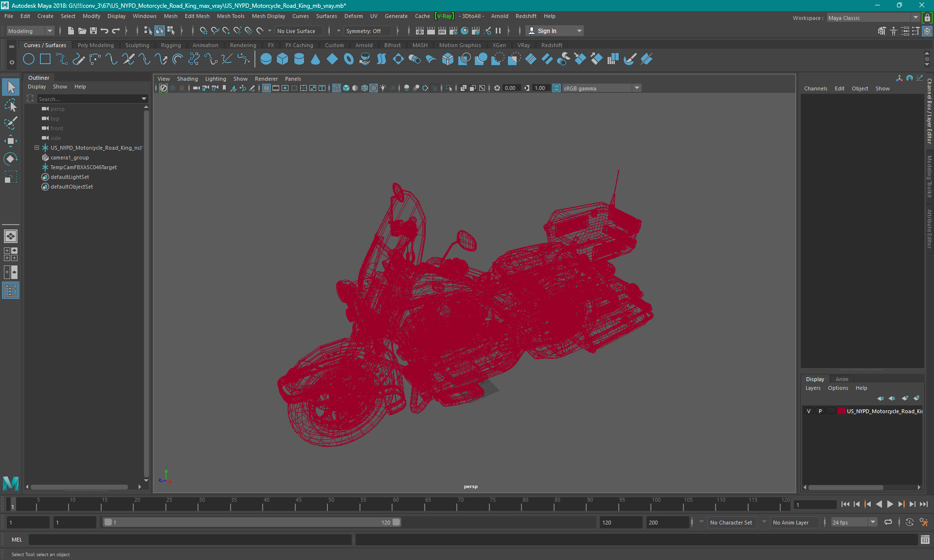Click the time slider current frame marker

click(x=13, y=504)
